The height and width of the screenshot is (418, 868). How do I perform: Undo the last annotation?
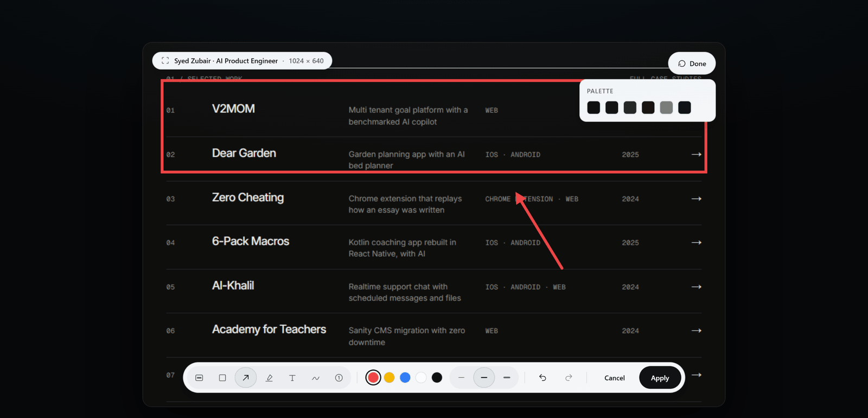pyautogui.click(x=542, y=378)
